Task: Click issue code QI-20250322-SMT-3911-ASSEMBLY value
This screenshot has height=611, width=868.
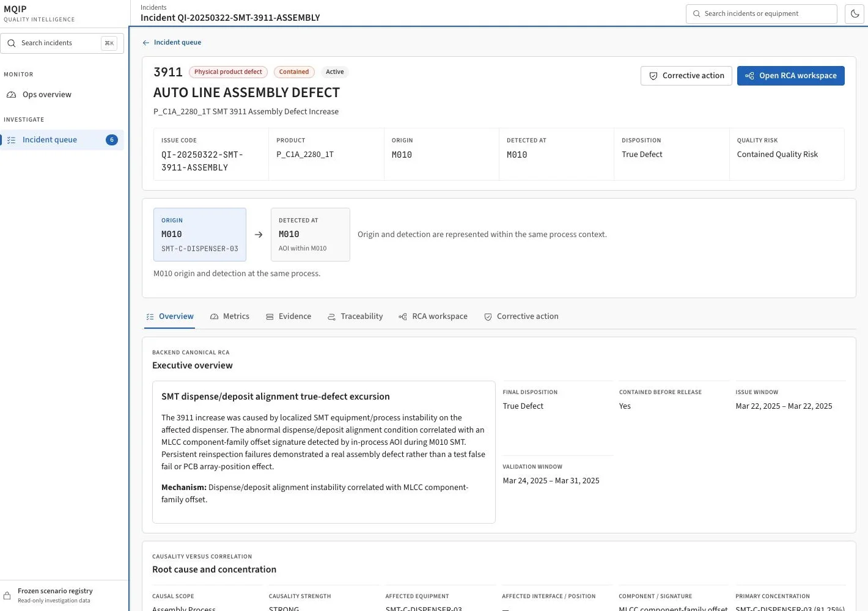Action: (x=202, y=161)
